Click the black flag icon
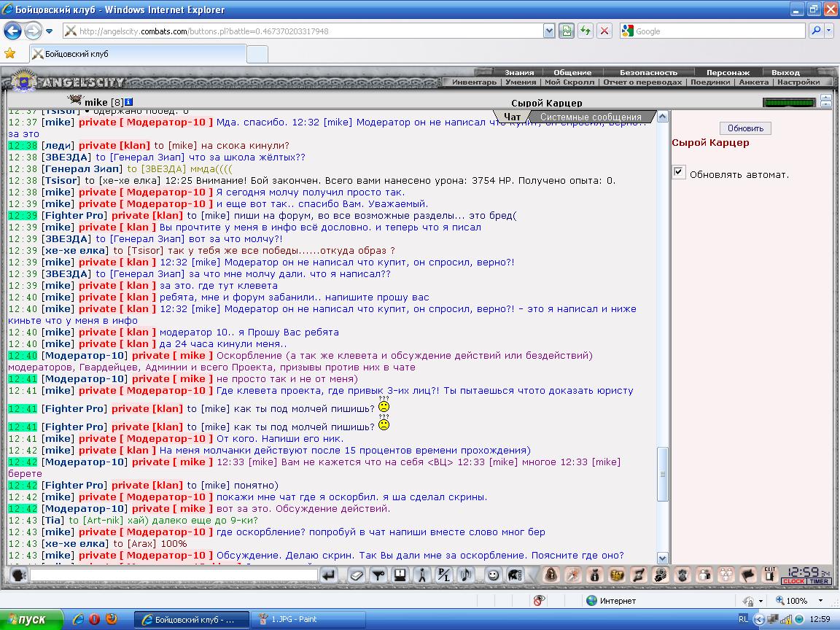The height and width of the screenshot is (630, 840). point(748,575)
